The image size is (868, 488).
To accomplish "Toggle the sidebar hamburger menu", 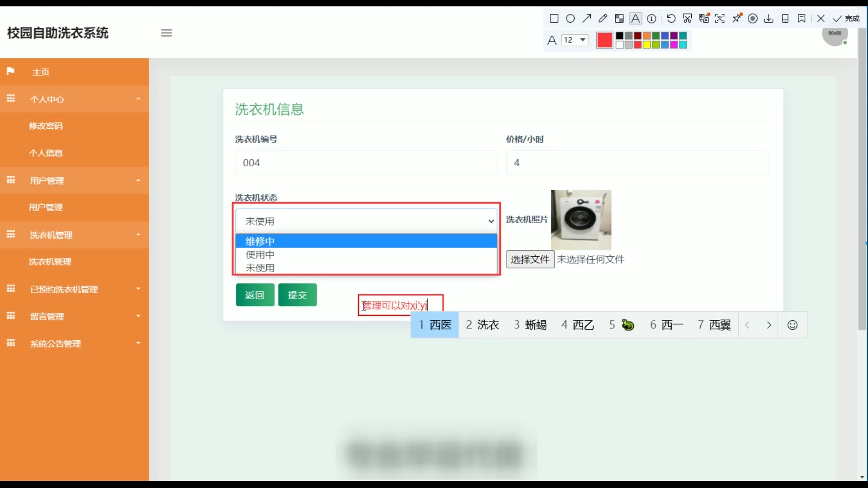I will point(166,33).
